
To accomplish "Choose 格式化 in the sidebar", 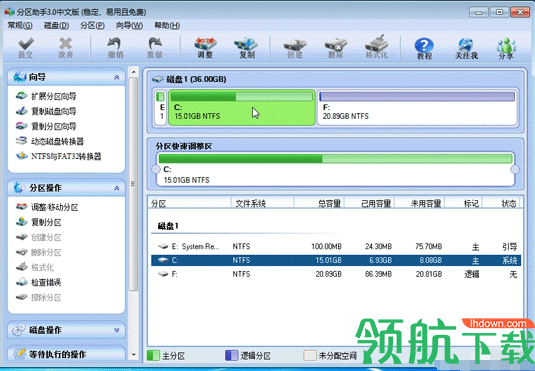I will pyautogui.click(x=35, y=267).
